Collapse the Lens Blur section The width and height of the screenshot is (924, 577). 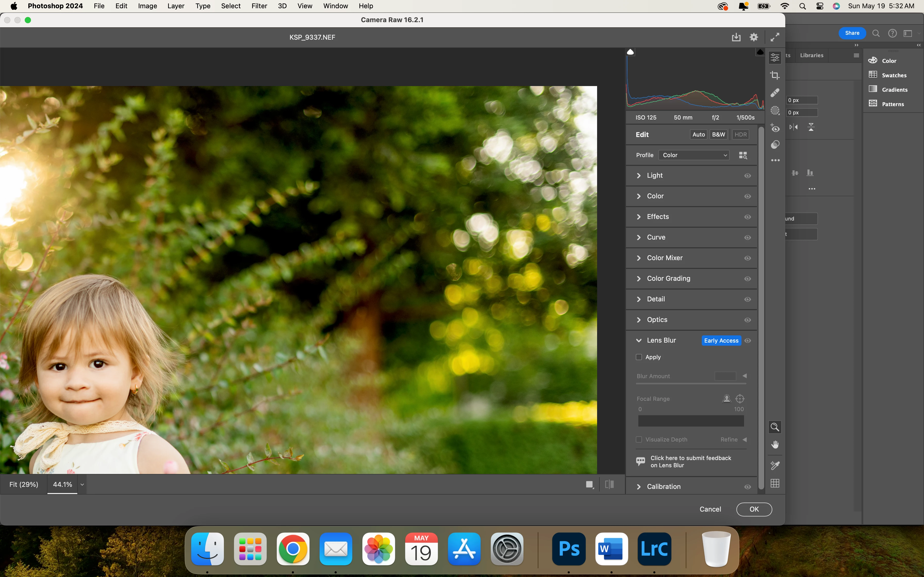coord(639,340)
